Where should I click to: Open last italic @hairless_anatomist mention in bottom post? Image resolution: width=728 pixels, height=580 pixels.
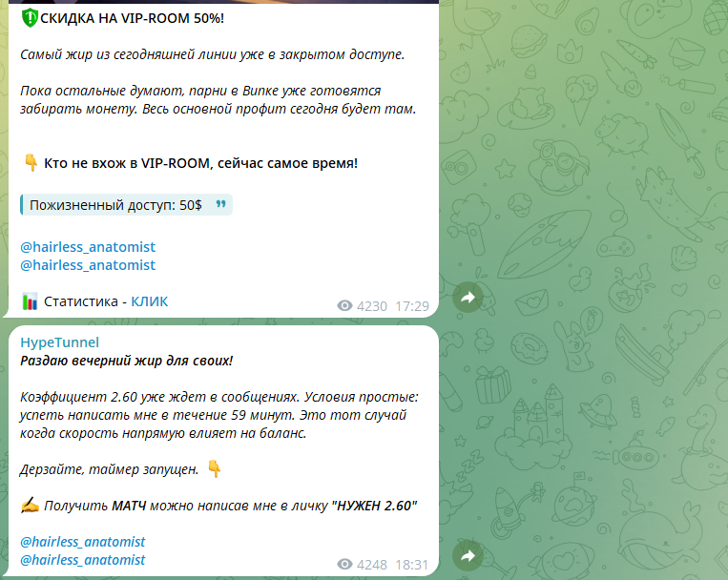point(83,560)
